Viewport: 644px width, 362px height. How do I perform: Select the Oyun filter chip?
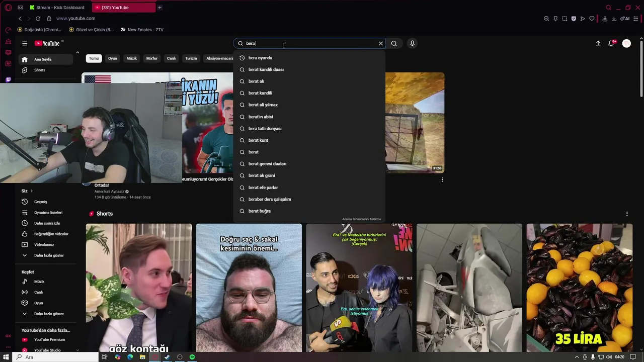point(113,58)
